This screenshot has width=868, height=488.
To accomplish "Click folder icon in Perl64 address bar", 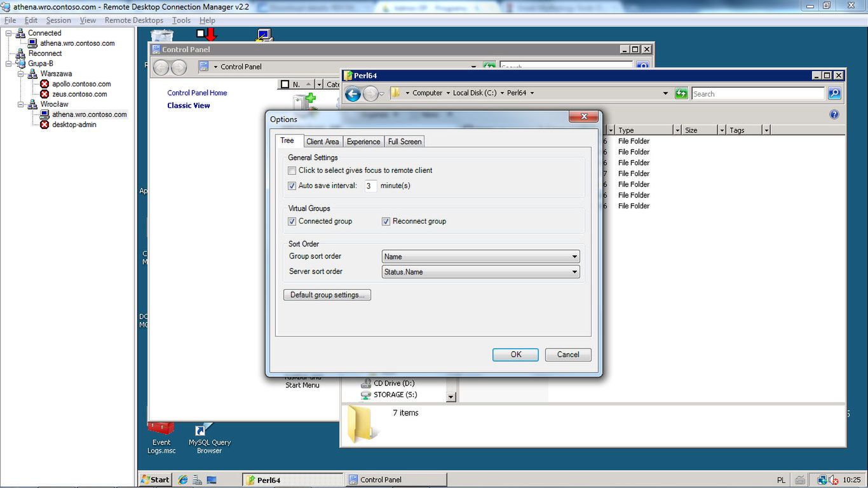I will (x=396, y=93).
